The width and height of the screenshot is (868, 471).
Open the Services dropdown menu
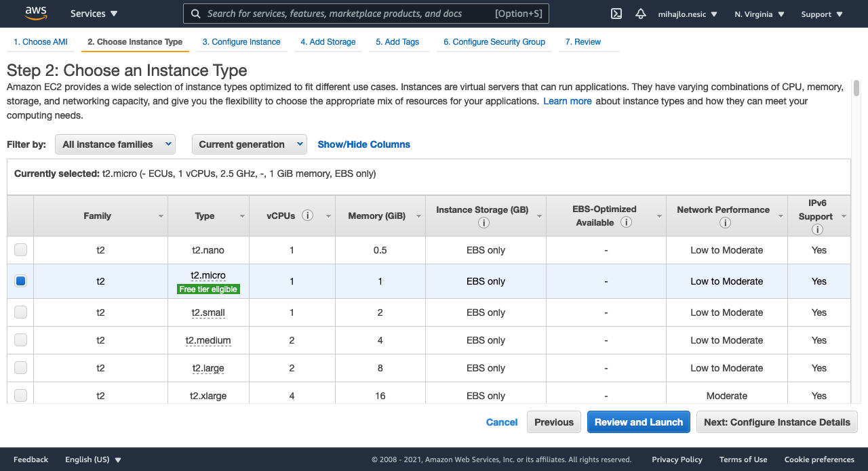click(x=94, y=14)
